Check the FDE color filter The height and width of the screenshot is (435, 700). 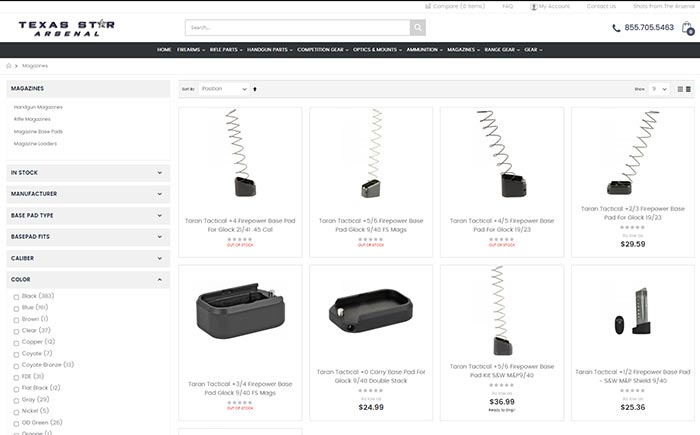pyautogui.click(x=16, y=377)
